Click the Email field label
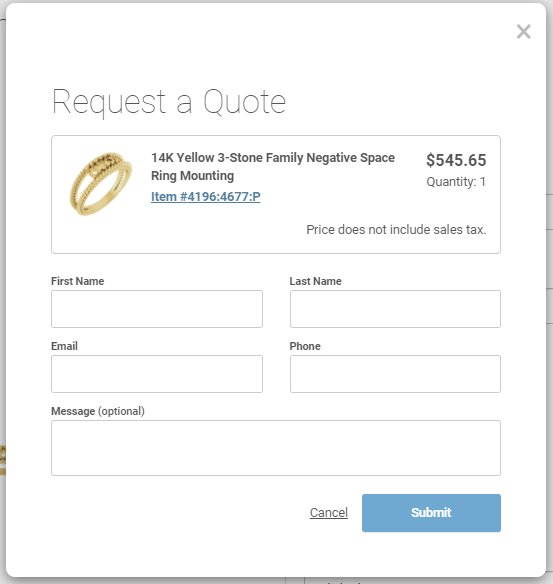This screenshot has height=584, width=553. (x=64, y=346)
